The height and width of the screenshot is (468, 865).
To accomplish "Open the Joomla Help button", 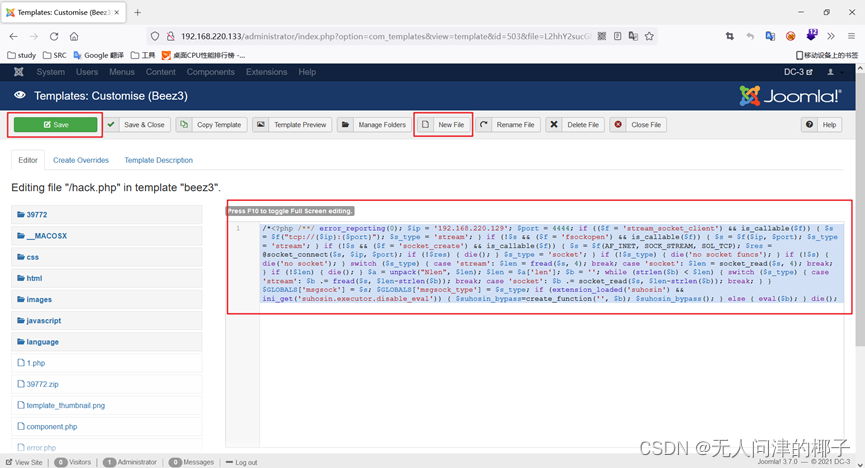I will point(821,125).
